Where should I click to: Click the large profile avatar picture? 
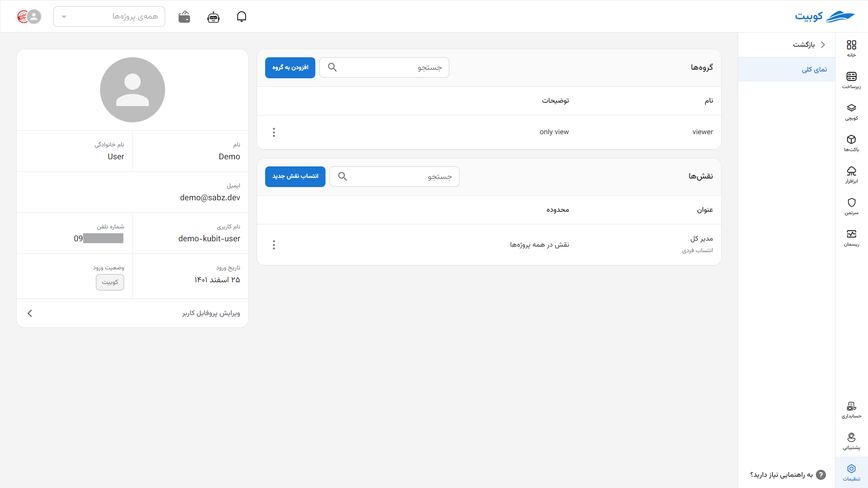coord(133,90)
